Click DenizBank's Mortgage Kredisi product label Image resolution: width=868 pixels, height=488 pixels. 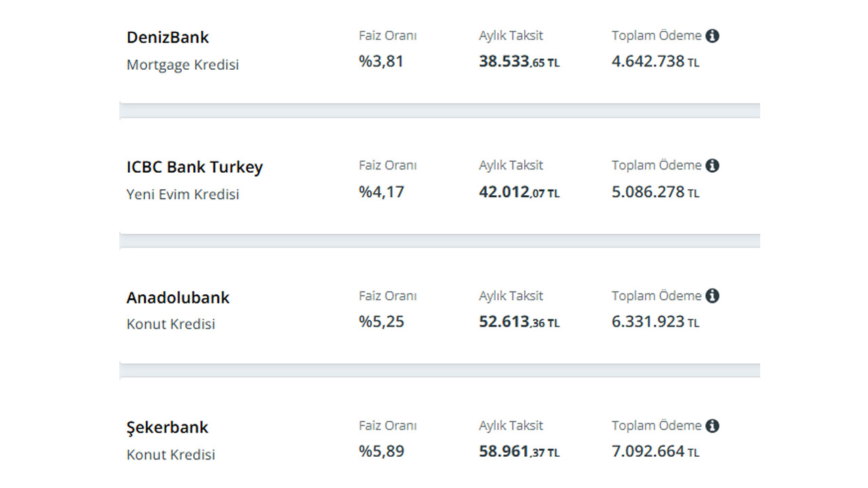(182, 65)
